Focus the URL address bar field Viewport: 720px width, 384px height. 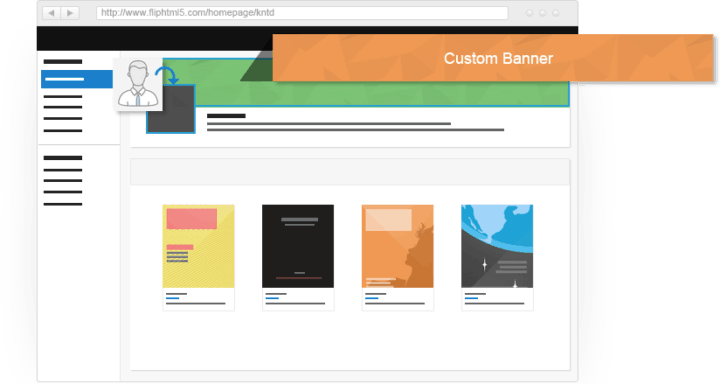(x=302, y=13)
